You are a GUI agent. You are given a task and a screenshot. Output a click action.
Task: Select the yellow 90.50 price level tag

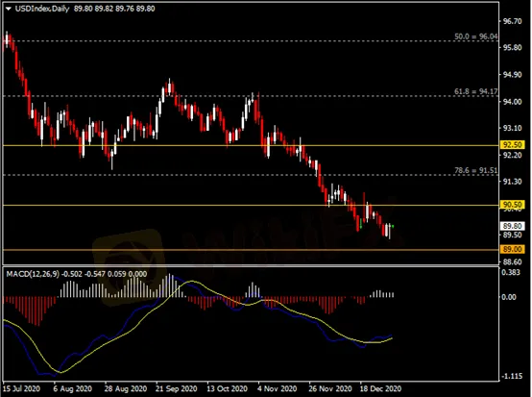513,205
